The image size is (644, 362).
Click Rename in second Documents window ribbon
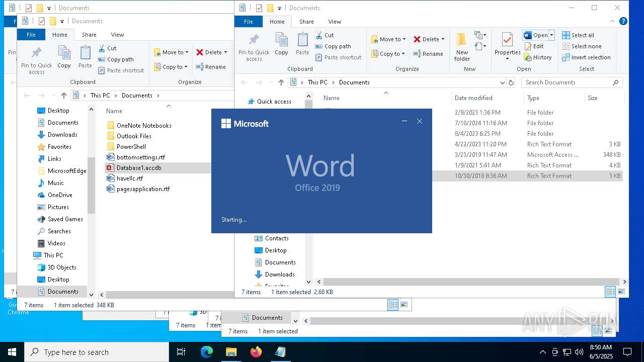211,67
